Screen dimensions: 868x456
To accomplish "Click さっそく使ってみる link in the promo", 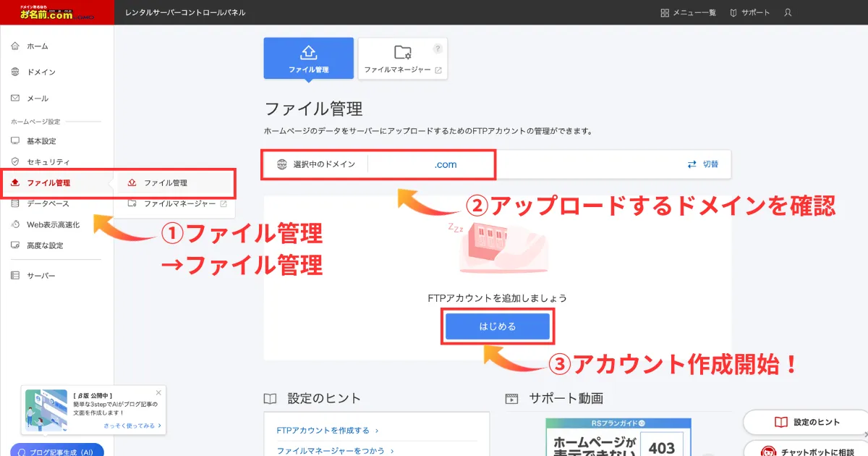I will click(132, 426).
